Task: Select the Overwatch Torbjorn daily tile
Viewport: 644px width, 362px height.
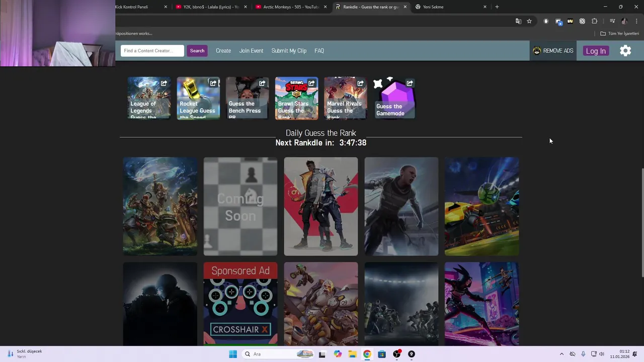Action: tap(321, 304)
